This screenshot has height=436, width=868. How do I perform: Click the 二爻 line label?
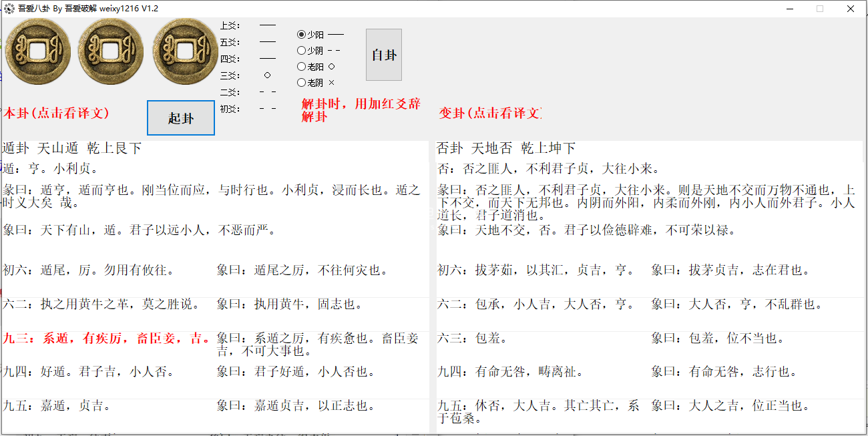(229, 92)
